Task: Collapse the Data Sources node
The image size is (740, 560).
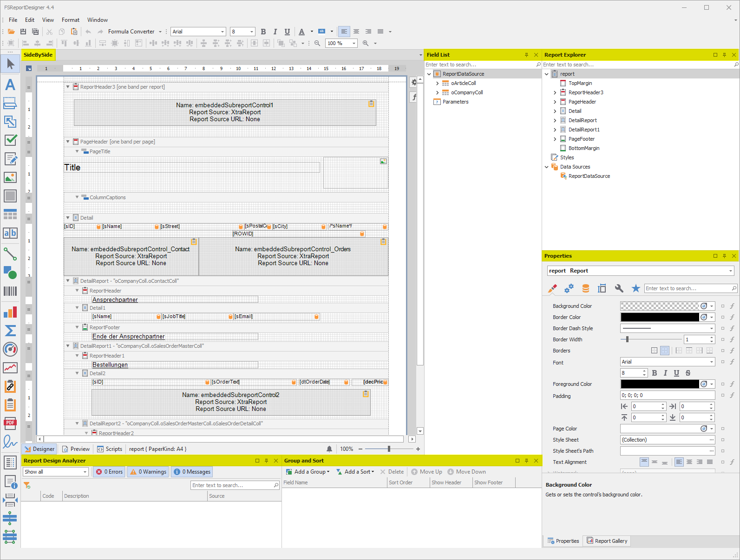Action: point(546,167)
